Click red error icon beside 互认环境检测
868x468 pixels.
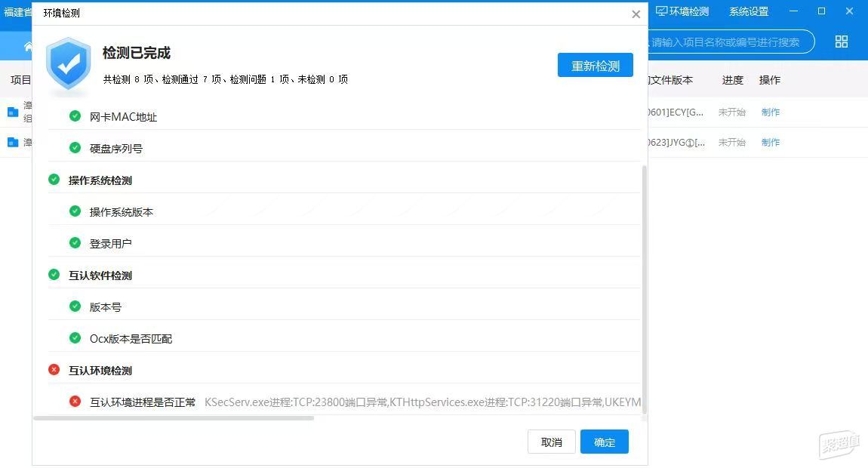click(54, 370)
